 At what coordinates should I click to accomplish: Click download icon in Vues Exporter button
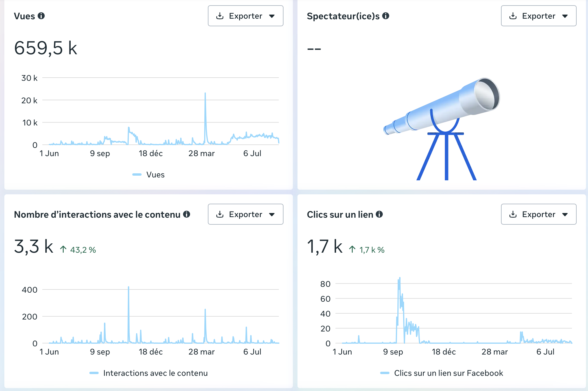[x=220, y=16]
